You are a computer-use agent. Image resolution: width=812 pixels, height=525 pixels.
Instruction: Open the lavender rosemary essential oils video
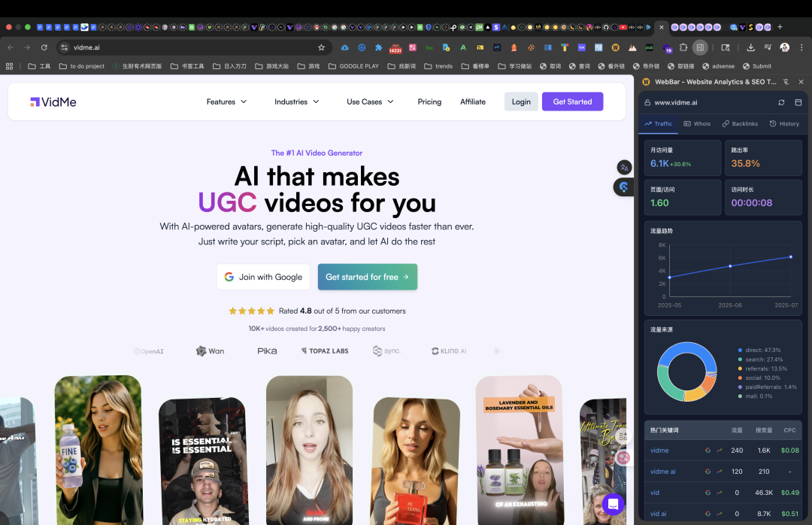tap(519, 450)
